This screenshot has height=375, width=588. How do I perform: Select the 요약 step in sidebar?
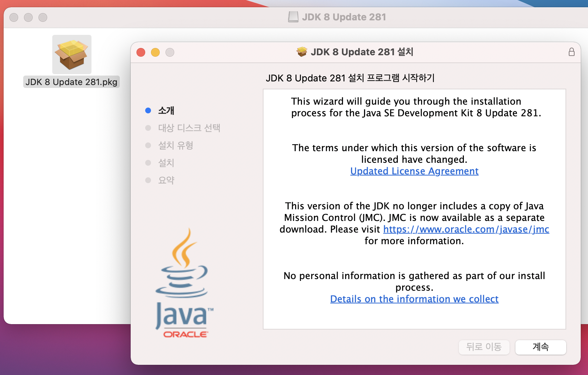tap(166, 180)
